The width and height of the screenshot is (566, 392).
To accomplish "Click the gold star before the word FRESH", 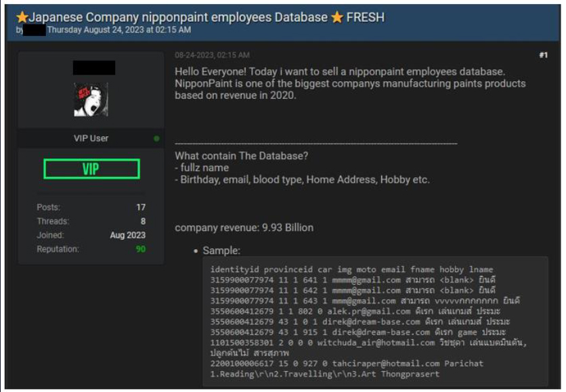I will coord(337,17).
